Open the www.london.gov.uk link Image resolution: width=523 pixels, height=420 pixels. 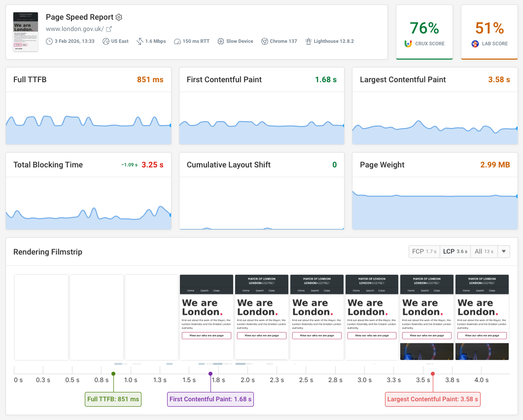pos(74,29)
